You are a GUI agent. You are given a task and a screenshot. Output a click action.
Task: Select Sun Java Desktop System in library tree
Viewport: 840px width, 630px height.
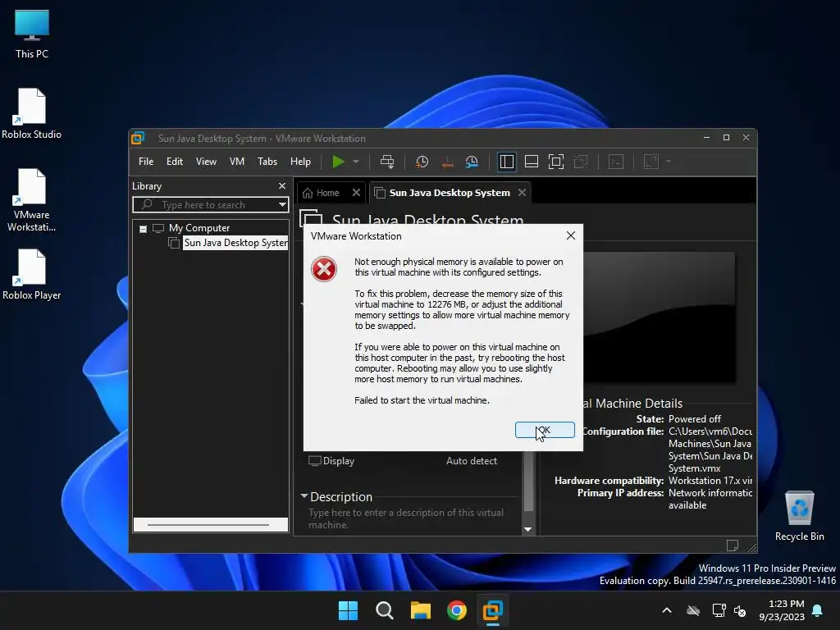[235, 243]
